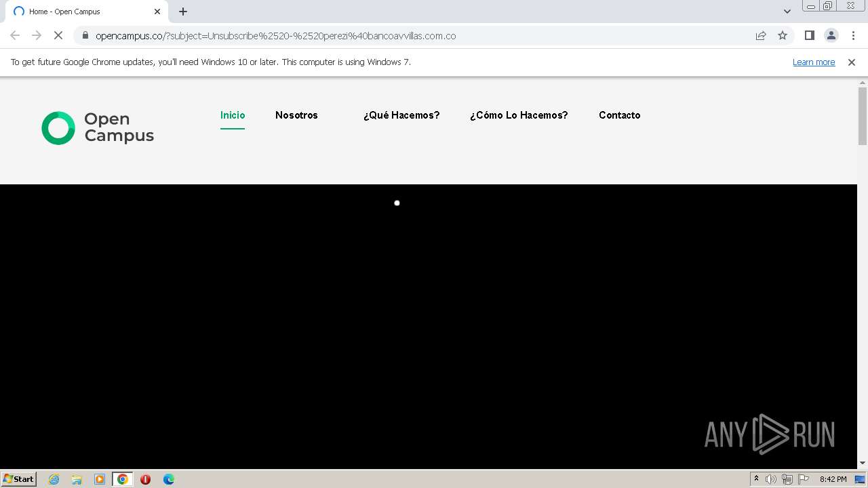The width and height of the screenshot is (868, 488).
Task: Bookmark this tab with star
Action: (783, 35)
